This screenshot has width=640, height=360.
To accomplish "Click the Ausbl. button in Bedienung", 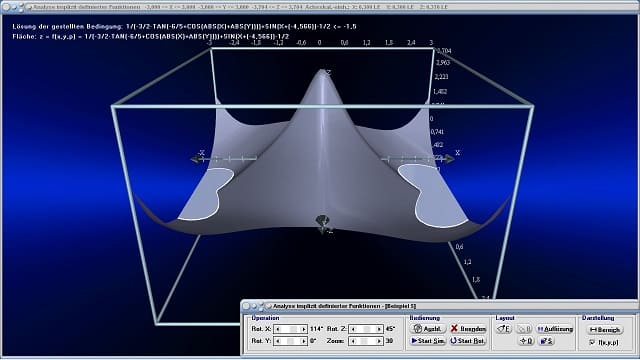I will (427, 329).
